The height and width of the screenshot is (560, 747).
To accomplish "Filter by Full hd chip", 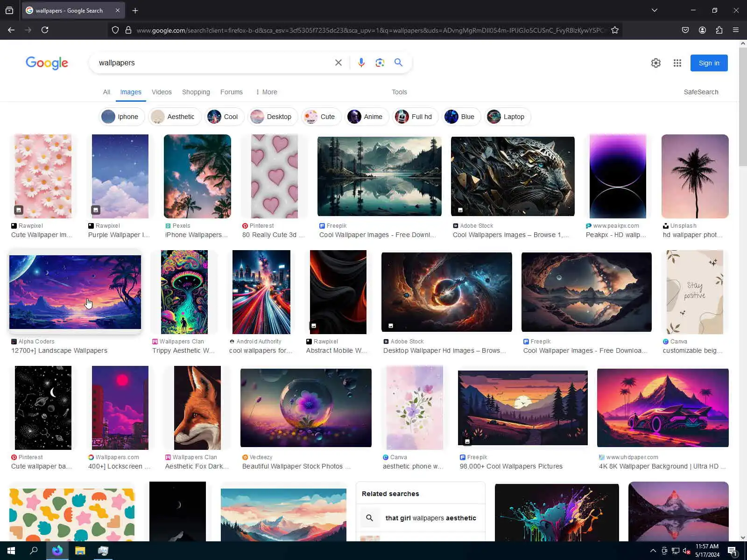I will click(416, 117).
